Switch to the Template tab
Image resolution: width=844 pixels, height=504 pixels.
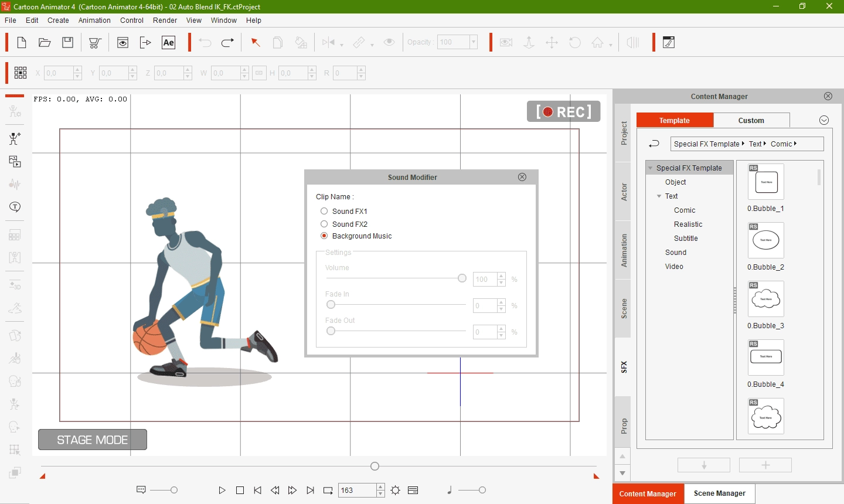[675, 120]
